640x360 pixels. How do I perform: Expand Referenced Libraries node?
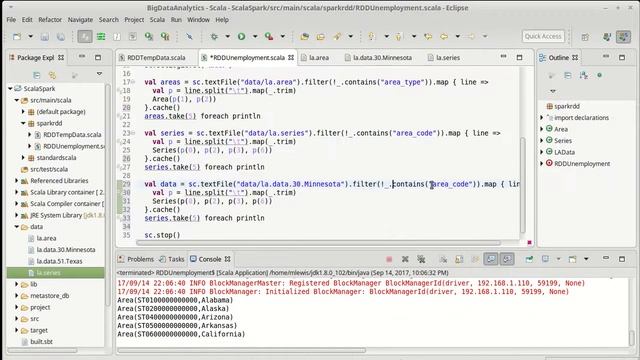(17, 180)
